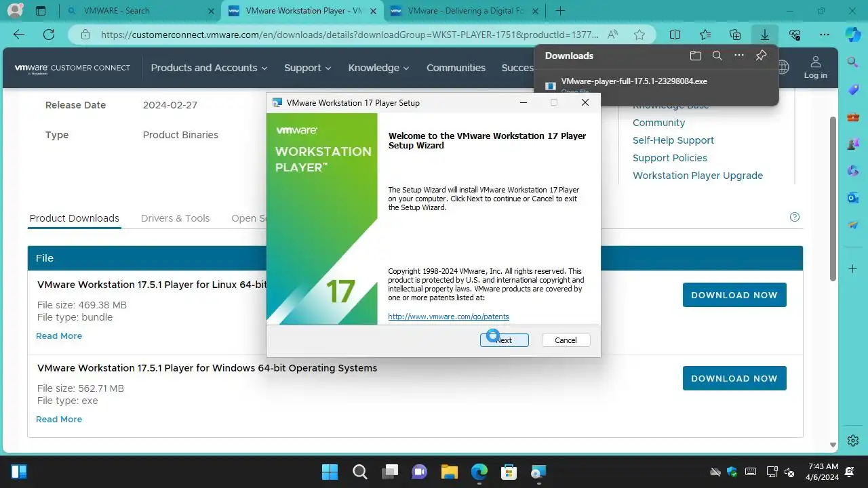This screenshot has width=868, height=488.
Task: Open the Widgets icon on the taskbar
Action: pyautogui.click(x=19, y=472)
